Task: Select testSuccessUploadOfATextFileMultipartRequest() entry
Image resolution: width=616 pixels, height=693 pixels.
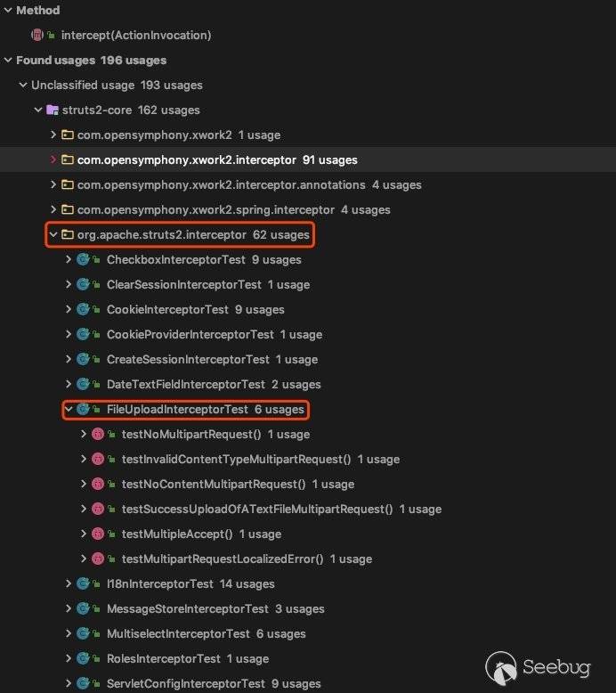Action: [x=256, y=510]
